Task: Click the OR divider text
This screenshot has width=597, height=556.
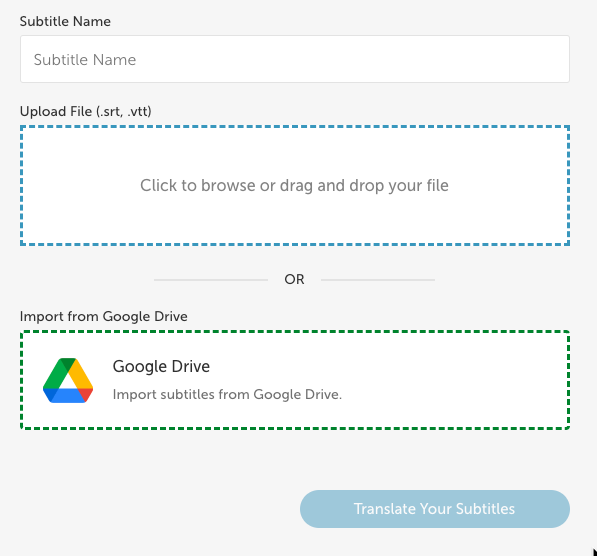Action: (x=294, y=280)
